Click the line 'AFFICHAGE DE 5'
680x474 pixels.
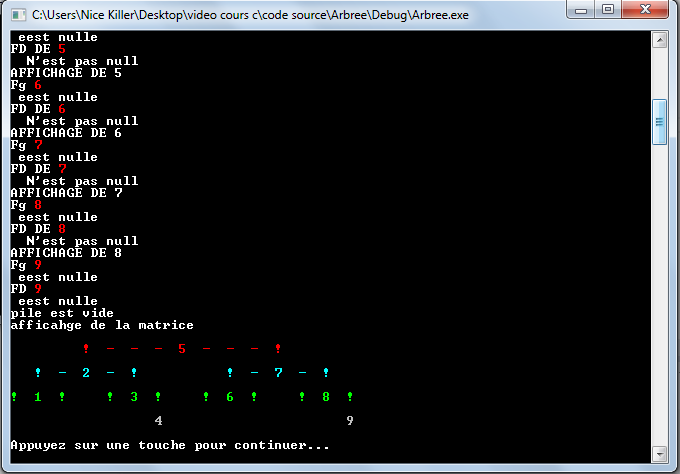66,73
